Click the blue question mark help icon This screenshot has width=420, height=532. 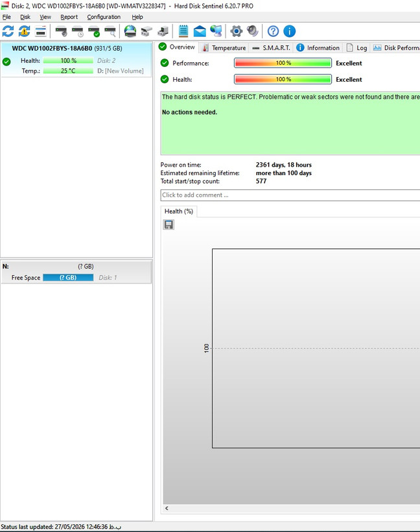point(274,31)
